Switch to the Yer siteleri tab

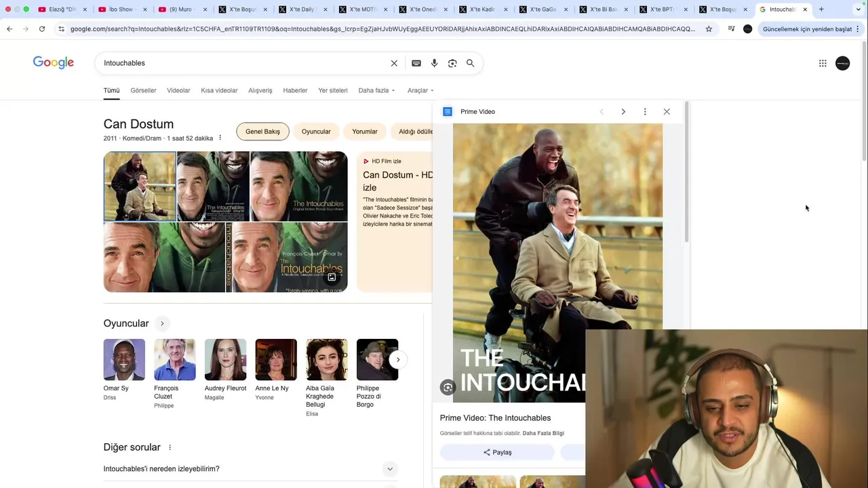[x=333, y=90]
